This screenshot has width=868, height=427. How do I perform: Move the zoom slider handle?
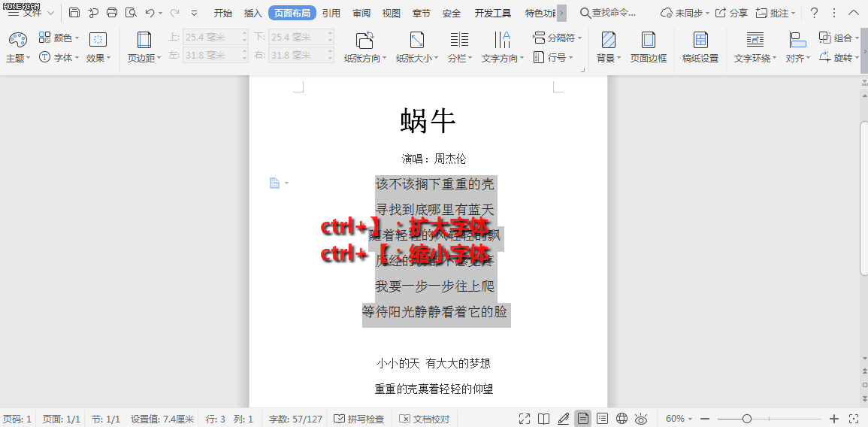click(x=747, y=419)
